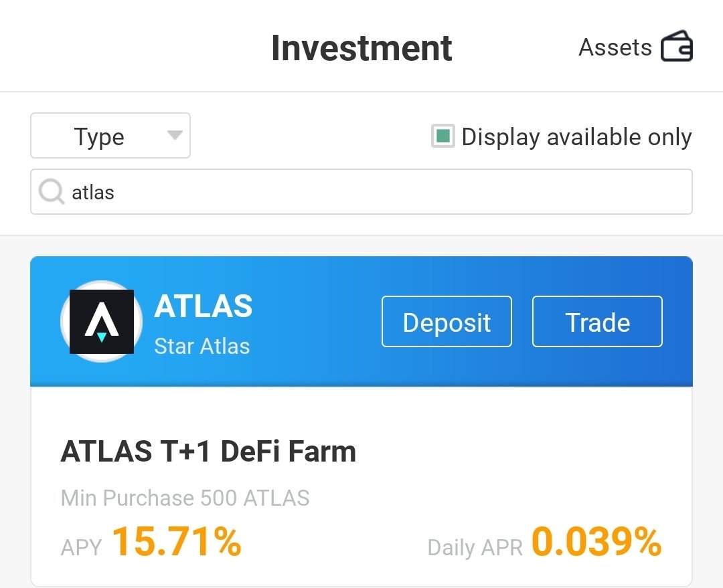Image resolution: width=723 pixels, height=588 pixels.
Task: Click the Assets text link
Action: (615, 47)
